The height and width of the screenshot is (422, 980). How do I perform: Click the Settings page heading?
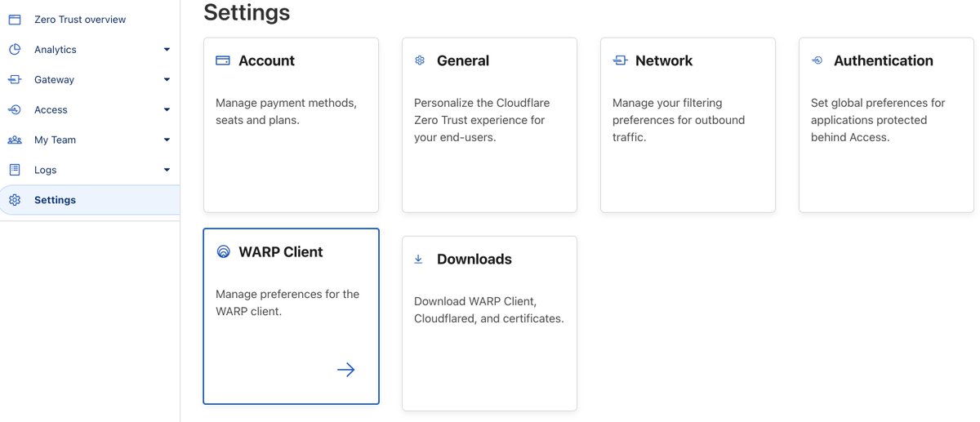(x=247, y=12)
